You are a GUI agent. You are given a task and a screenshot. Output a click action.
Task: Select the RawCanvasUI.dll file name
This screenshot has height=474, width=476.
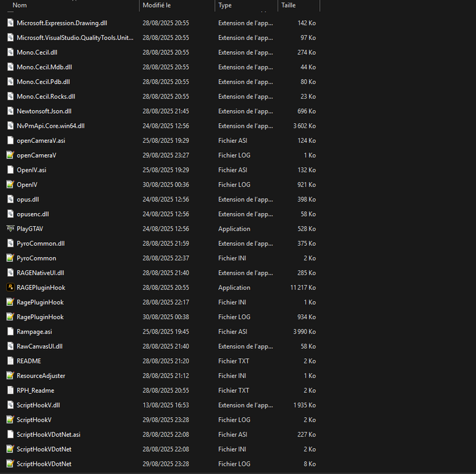(x=39, y=346)
